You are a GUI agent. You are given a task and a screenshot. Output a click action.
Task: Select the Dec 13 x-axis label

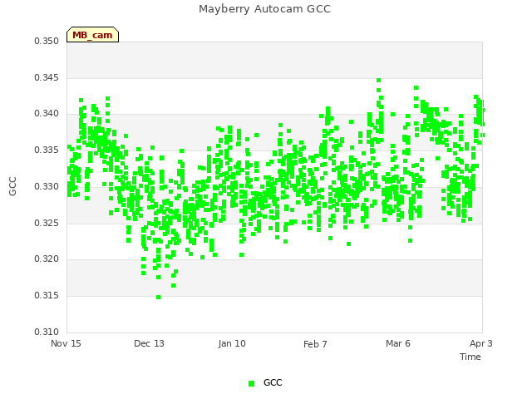click(x=149, y=343)
